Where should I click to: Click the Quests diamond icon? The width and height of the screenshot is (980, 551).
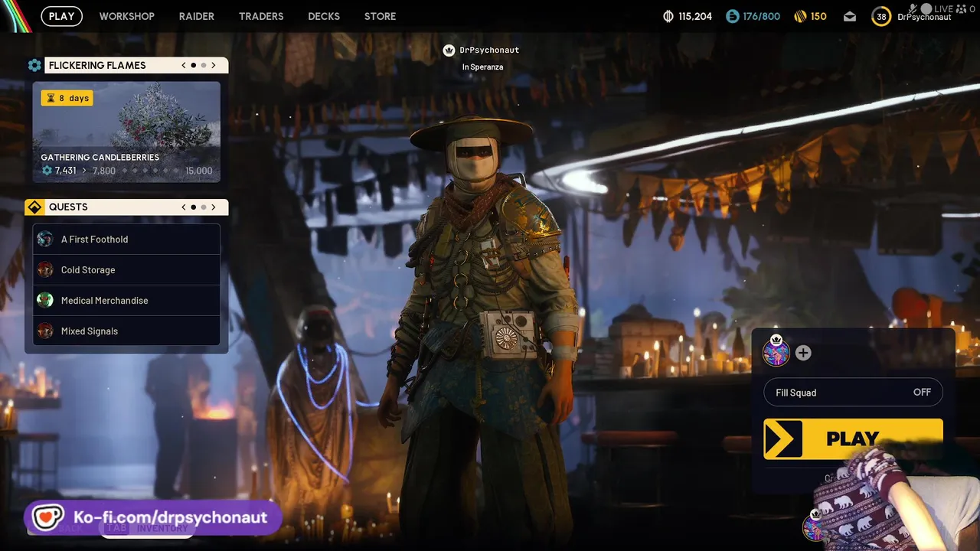coord(34,207)
